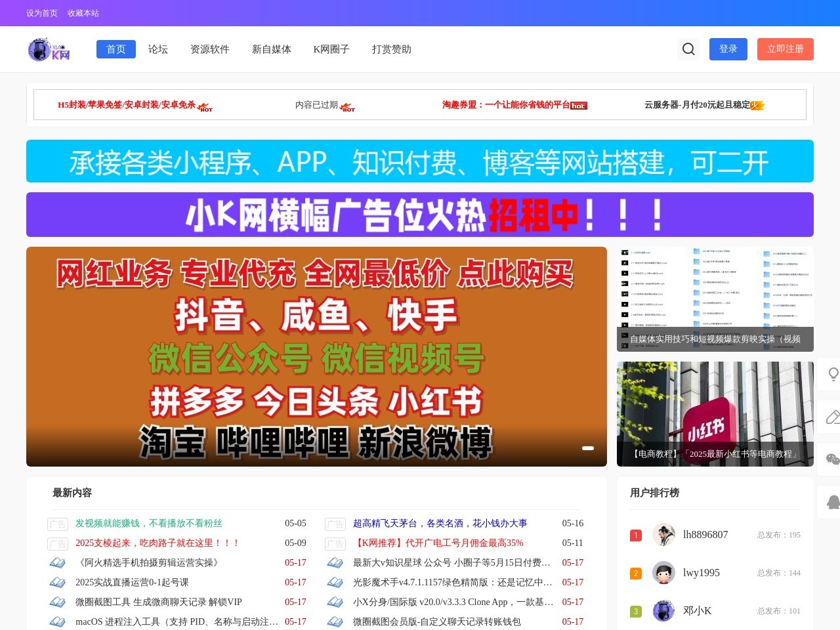This screenshot has height=630, width=840.
Task: Open the search magnifier icon
Action: [x=688, y=49]
